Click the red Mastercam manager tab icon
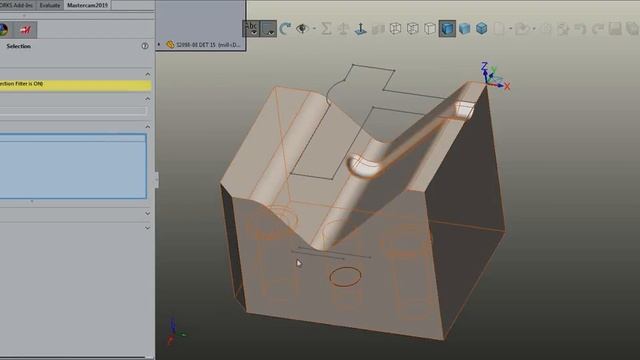 [x=26, y=30]
